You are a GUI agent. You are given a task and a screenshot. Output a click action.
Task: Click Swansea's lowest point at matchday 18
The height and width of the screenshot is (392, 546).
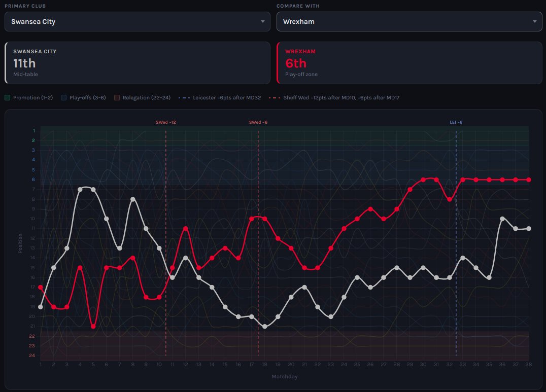click(x=265, y=327)
